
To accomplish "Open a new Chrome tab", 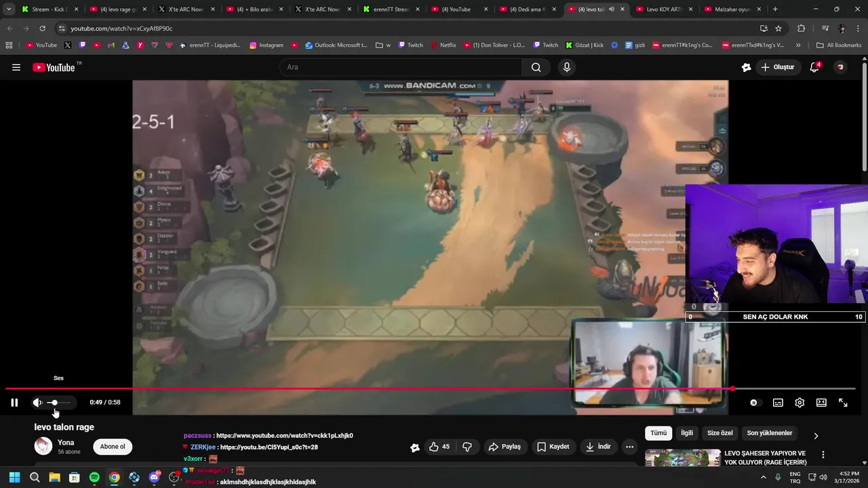I will (775, 9).
